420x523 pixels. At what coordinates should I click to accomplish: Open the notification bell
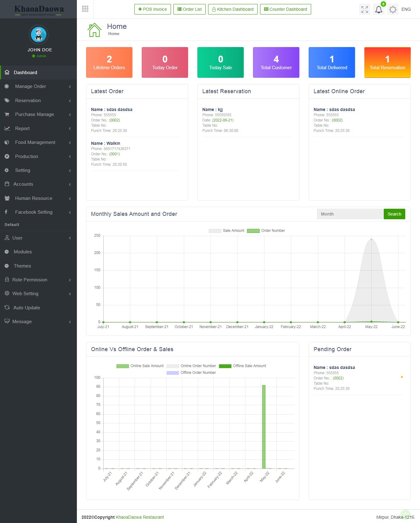tap(378, 10)
